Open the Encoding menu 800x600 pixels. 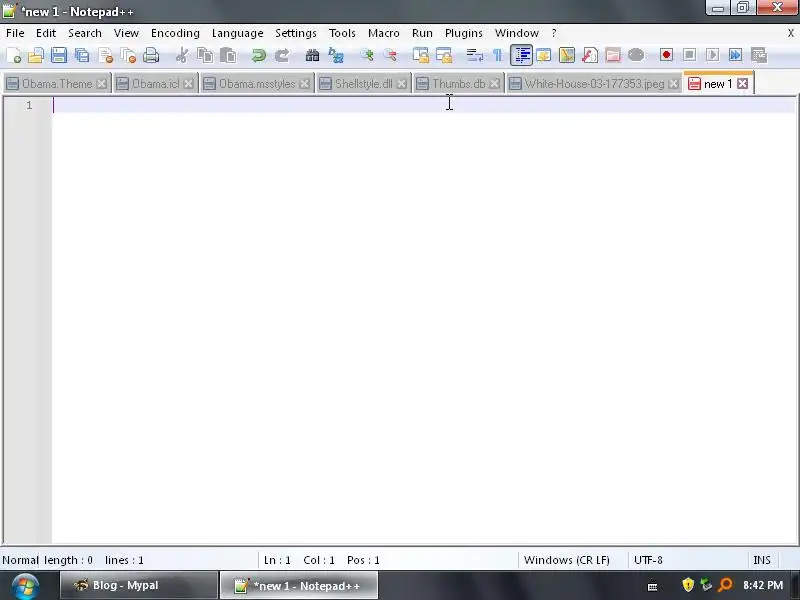tap(175, 33)
